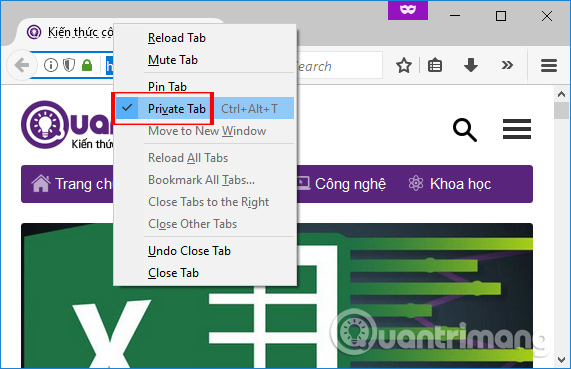571x369 pixels.
Task: Open the website's hamburger menu
Action: pos(517,129)
